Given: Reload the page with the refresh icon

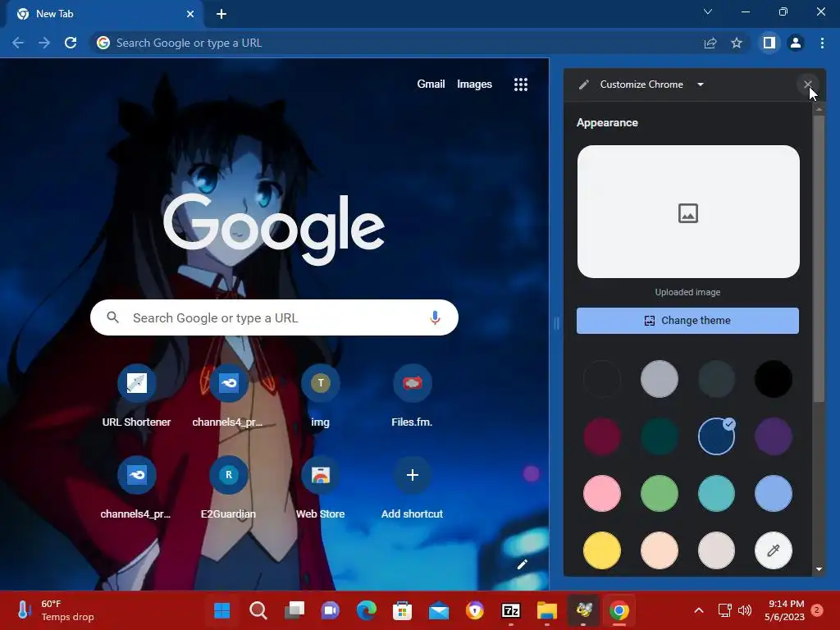Looking at the screenshot, I should point(71,43).
